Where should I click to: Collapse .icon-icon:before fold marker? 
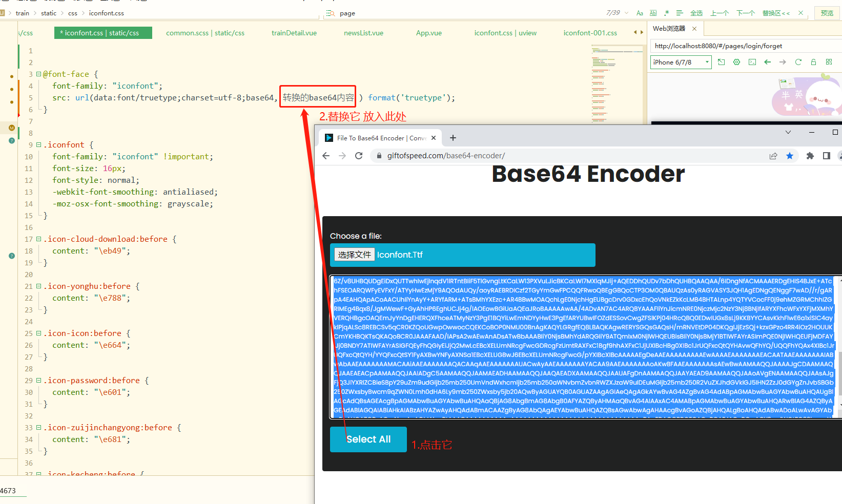(x=38, y=333)
